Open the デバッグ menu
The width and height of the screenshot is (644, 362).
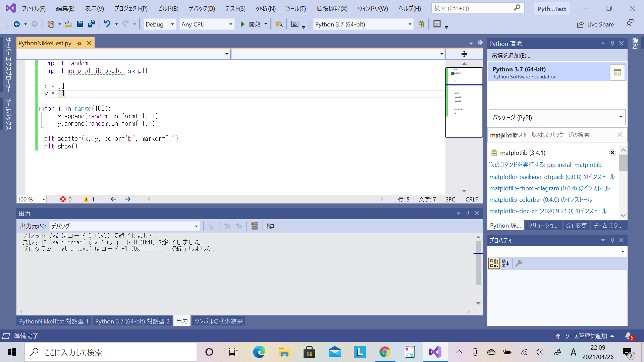(x=201, y=8)
